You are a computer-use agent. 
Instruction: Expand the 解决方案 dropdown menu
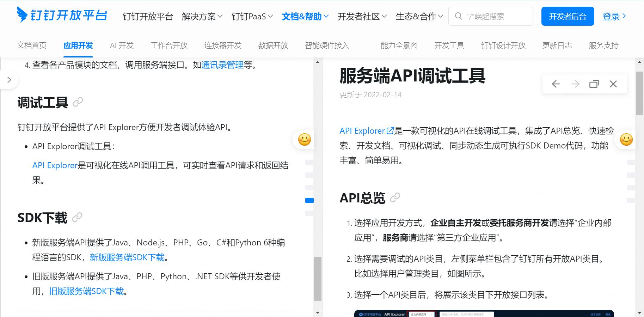tap(202, 16)
